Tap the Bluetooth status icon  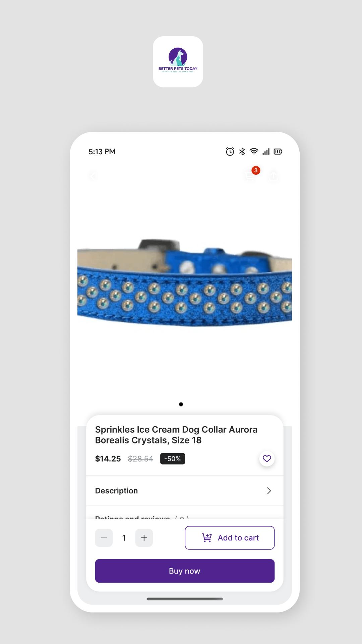pyautogui.click(x=242, y=152)
